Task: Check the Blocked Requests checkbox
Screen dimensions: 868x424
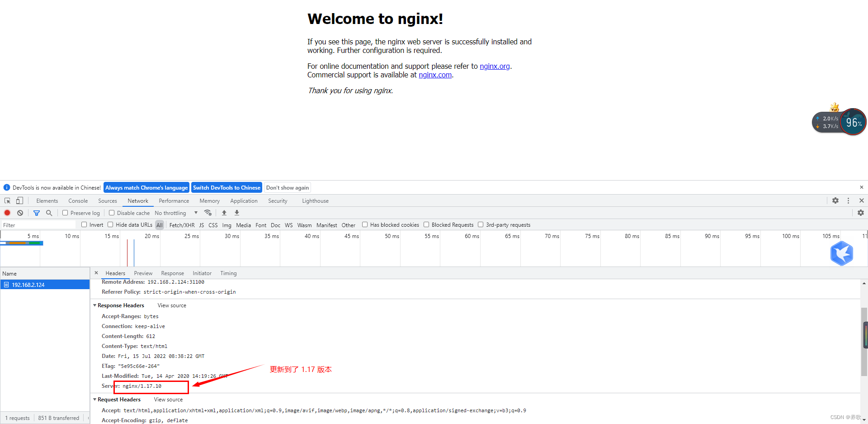Action: coord(426,224)
